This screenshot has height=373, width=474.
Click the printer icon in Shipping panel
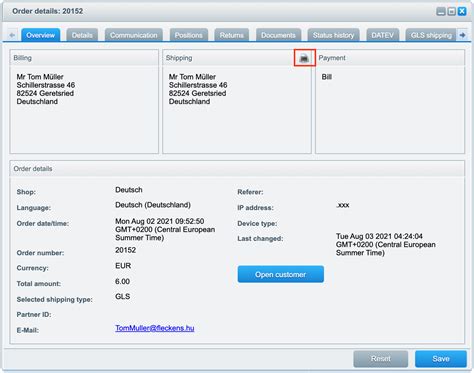point(304,58)
